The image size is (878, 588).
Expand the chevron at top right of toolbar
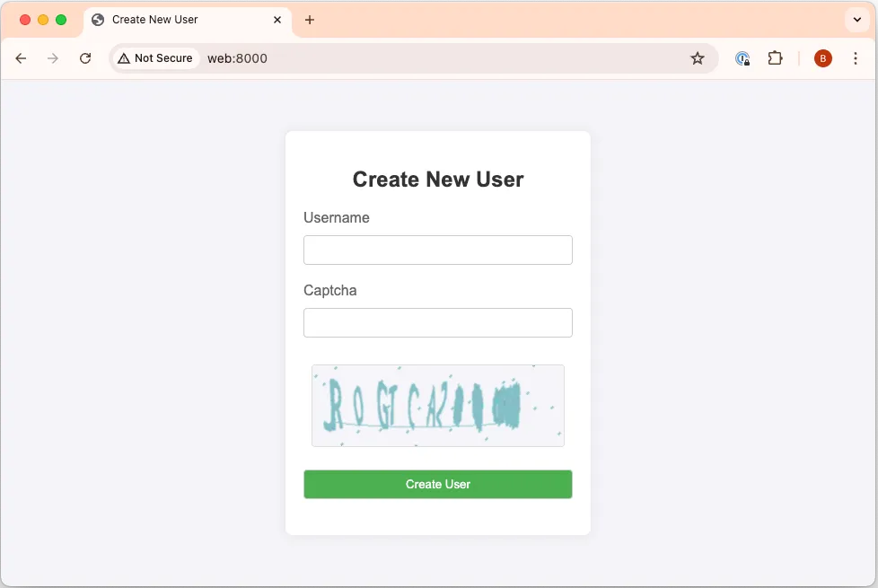(x=855, y=19)
